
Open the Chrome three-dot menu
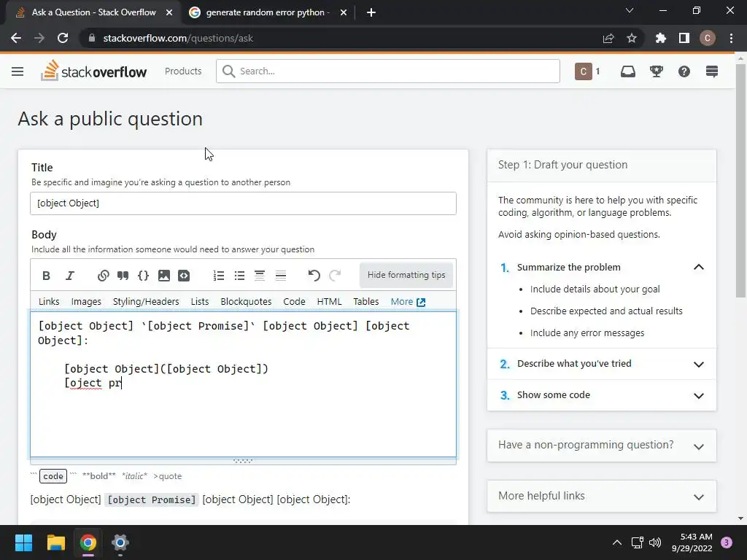click(x=731, y=38)
